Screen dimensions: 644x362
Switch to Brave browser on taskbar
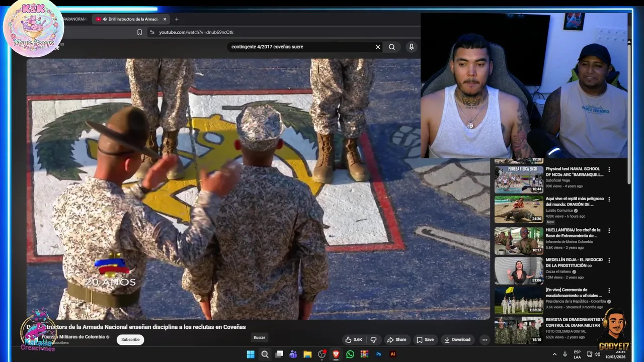[x=336, y=354]
